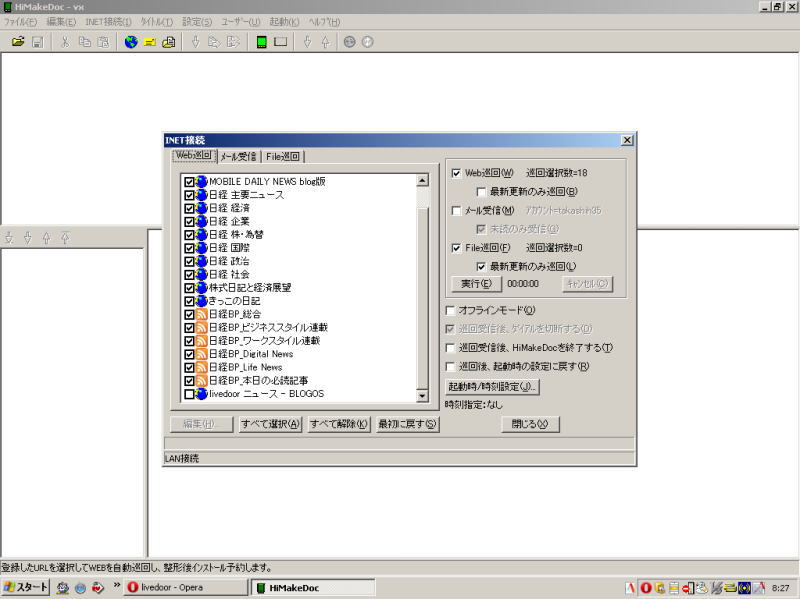The width and height of the screenshot is (800, 599).
Task: Open the タイトル(T) menu
Action: coord(157,22)
